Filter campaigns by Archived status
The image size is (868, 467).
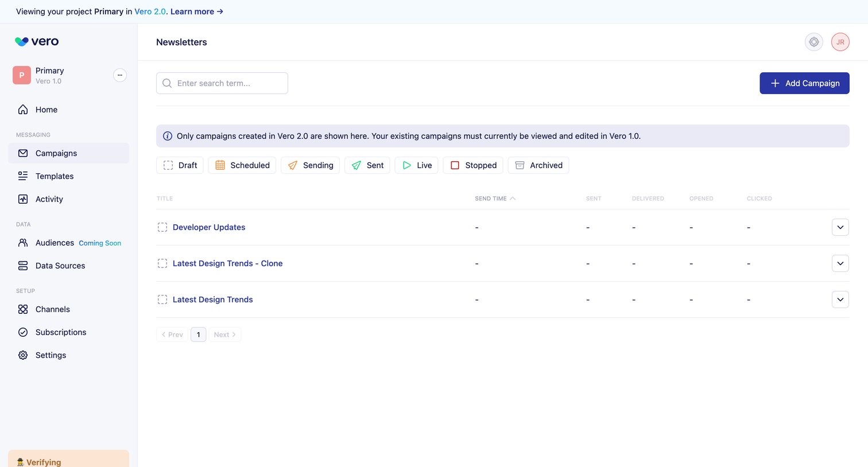[x=538, y=165]
